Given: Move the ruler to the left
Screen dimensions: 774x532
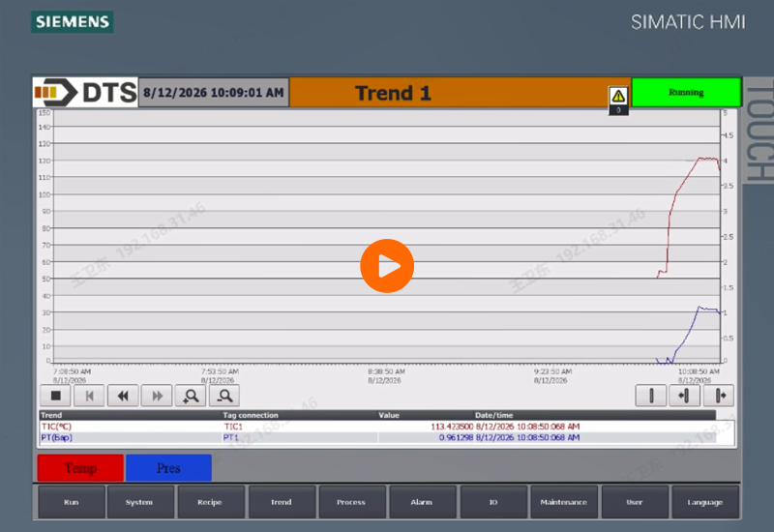Looking at the screenshot, I should pos(684,396).
